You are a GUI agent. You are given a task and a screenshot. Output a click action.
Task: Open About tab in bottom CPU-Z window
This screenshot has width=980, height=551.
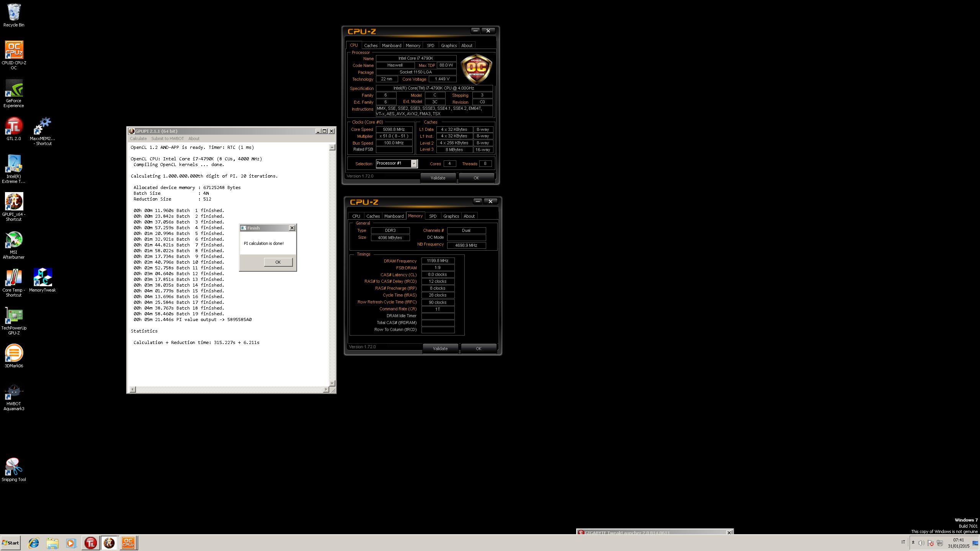(x=469, y=216)
